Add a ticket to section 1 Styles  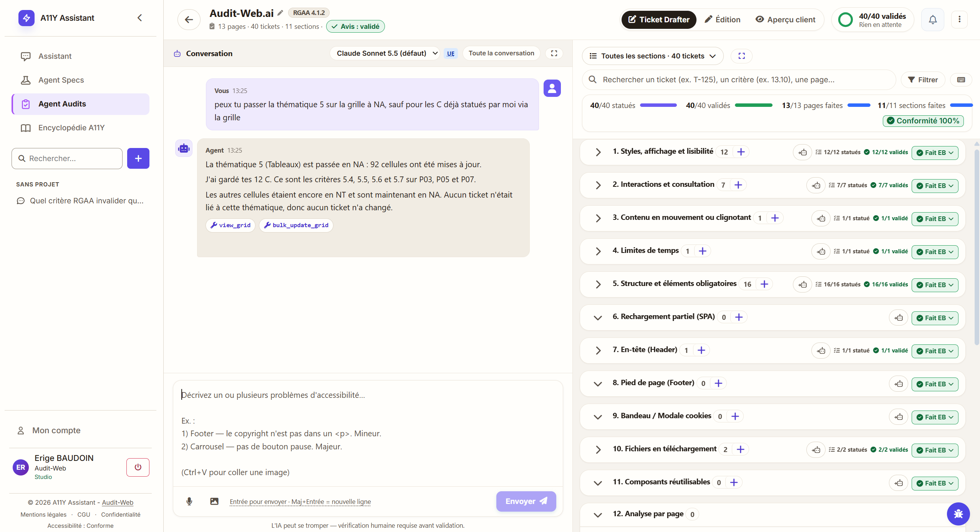741,152
